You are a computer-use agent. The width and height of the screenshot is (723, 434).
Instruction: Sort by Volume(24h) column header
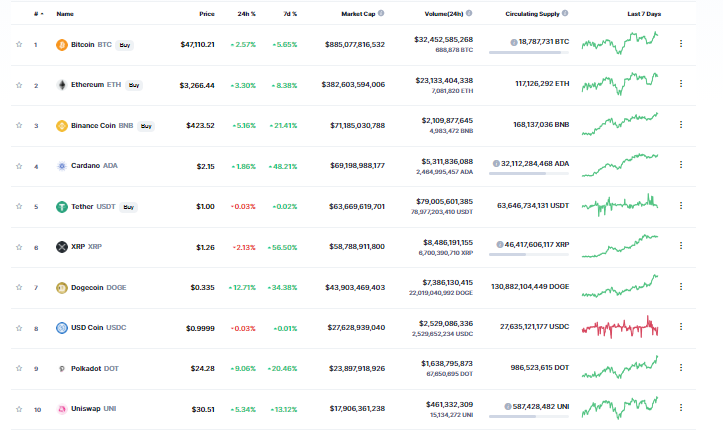point(444,14)
